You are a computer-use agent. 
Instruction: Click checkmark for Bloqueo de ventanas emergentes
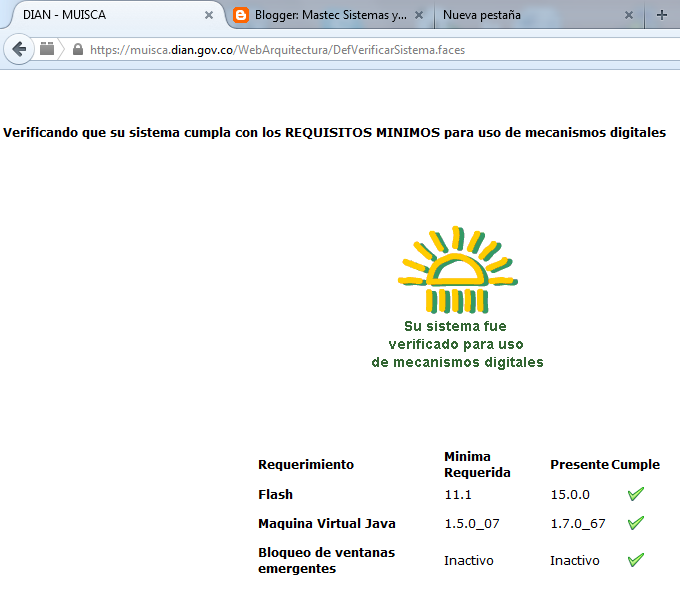click(636, 560)
